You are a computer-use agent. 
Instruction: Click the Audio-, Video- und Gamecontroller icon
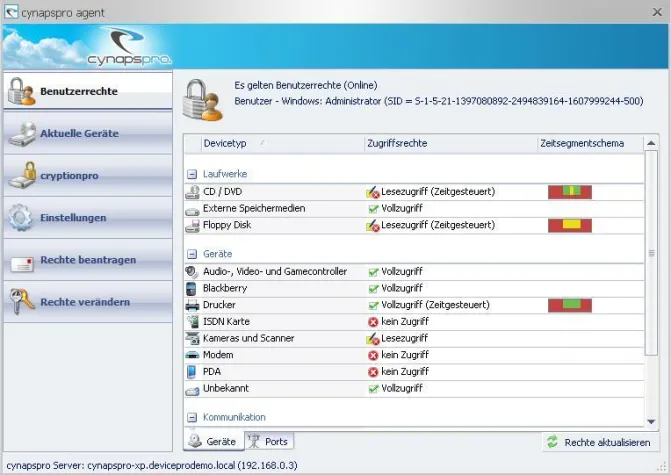(192, 272)
